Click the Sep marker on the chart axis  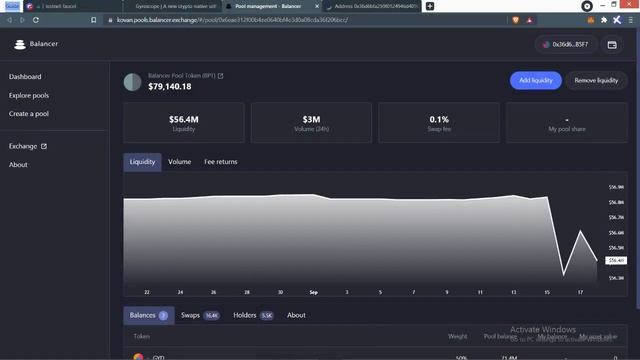coord(313,292)
